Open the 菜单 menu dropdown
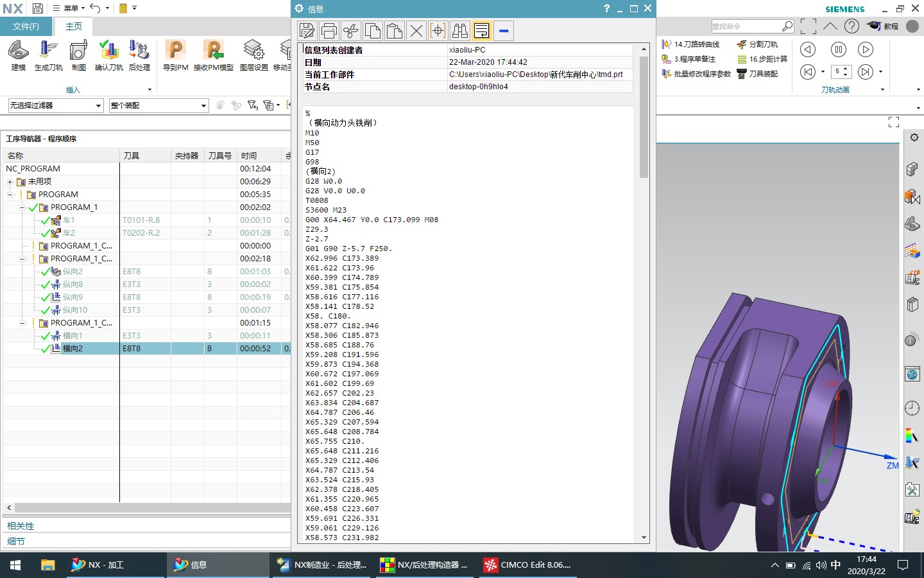 click(69, 8)
